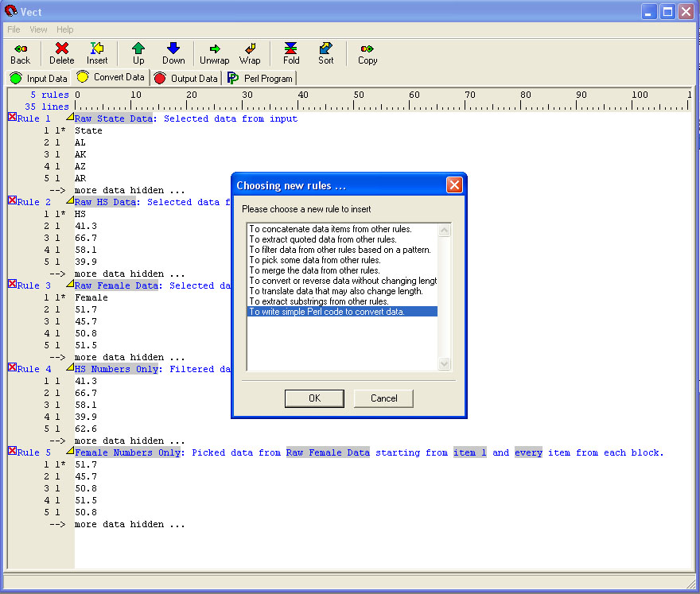This screenshot has height=594, width=700.
Task: Click the 'HS Numbers Only' rule name
Action: [x=116, y=369]
